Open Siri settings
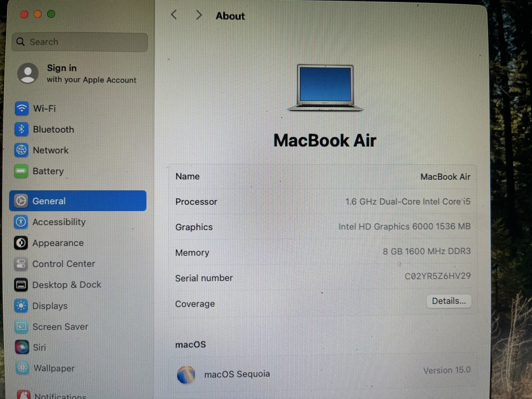The image size is (532, 399). 78,347
